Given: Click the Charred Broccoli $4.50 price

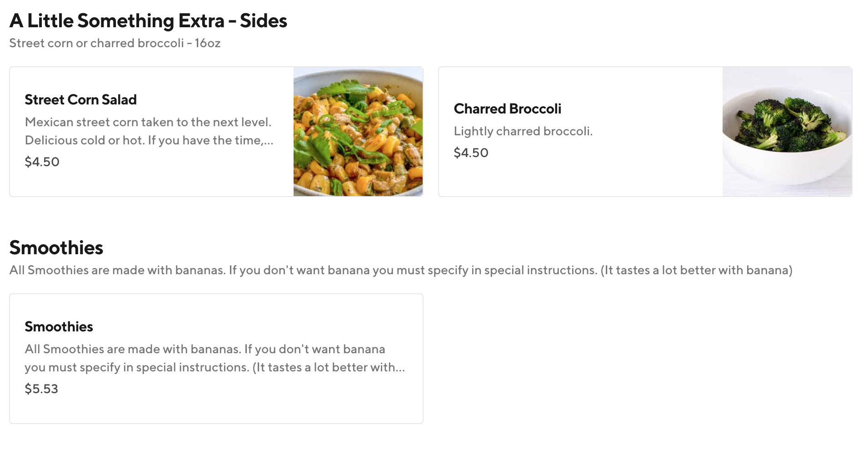Looking at the screenshot, I should pos(471,153).
